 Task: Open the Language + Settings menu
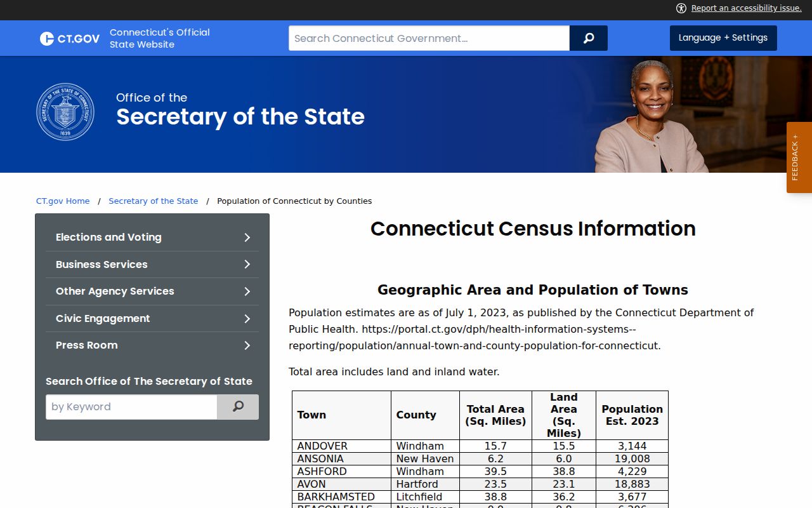click(x=723, y=38)
